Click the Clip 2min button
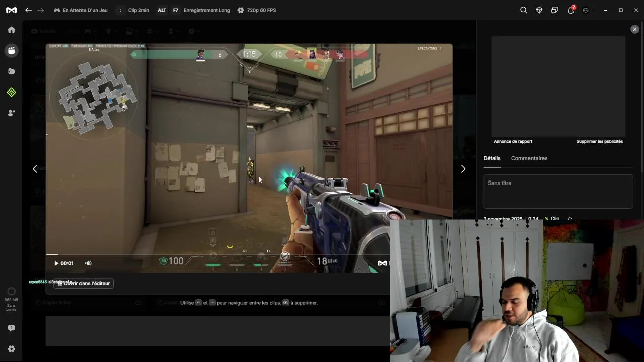The width and height of the screenshot is (644, 362). coord(139,10)
